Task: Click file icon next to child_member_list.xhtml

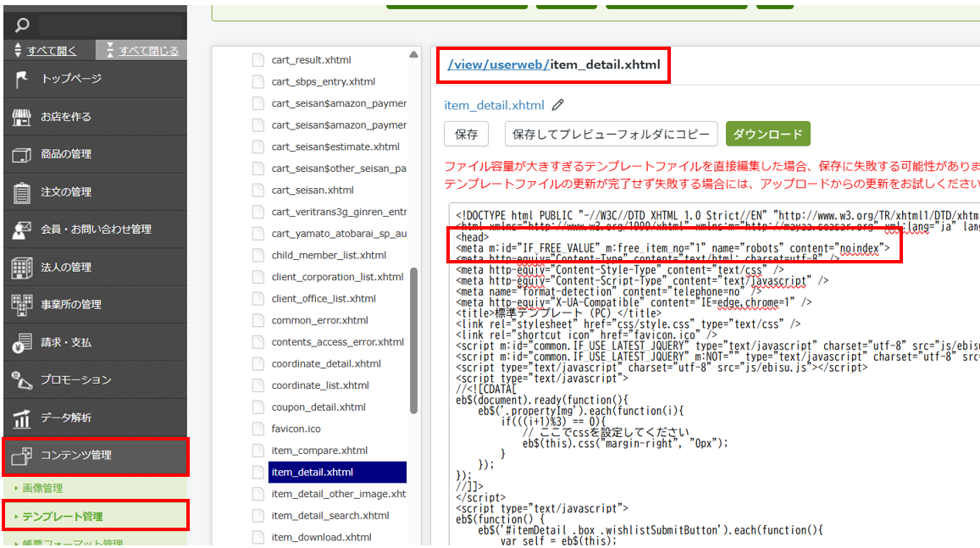Action: (257, 255)
